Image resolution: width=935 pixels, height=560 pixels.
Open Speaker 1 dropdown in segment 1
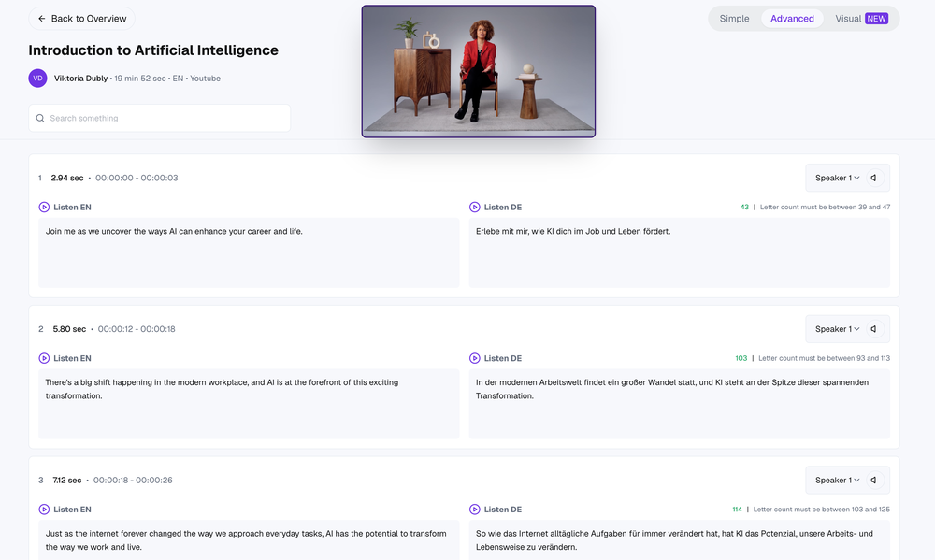837,178
